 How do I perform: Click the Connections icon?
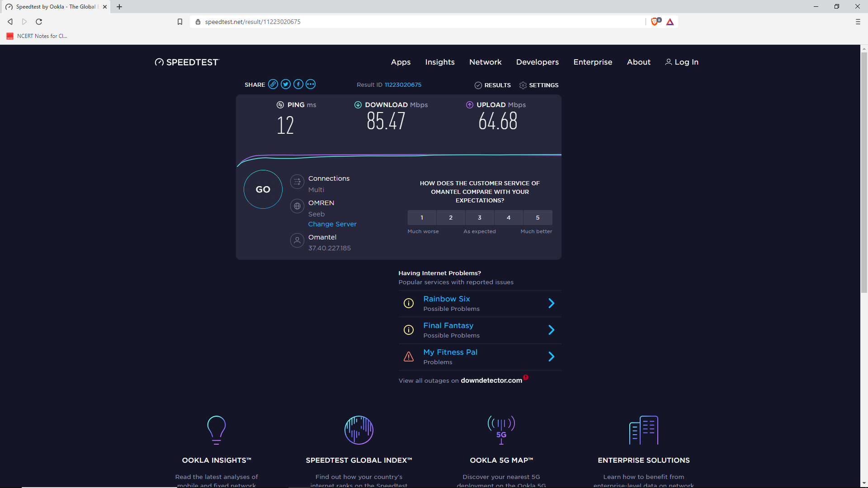pyautogui.click(x=297, y=182)
